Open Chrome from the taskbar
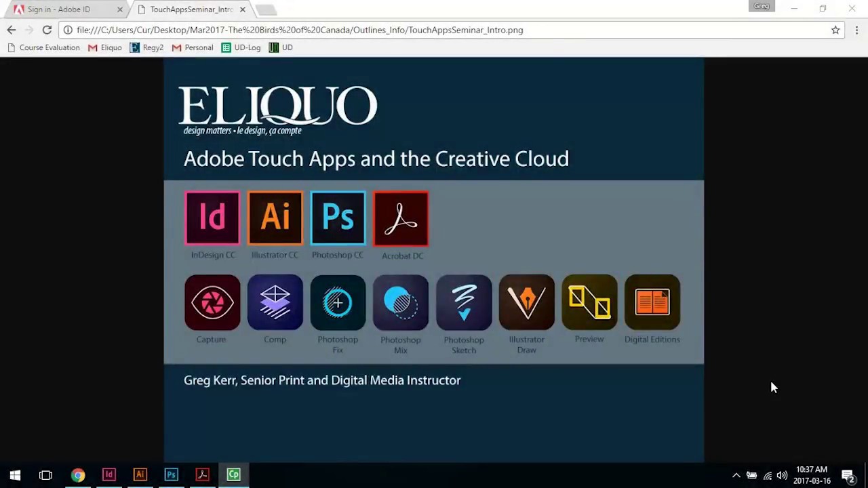The width and height of the screenshot is (868, 488). [x=78, y=475]
